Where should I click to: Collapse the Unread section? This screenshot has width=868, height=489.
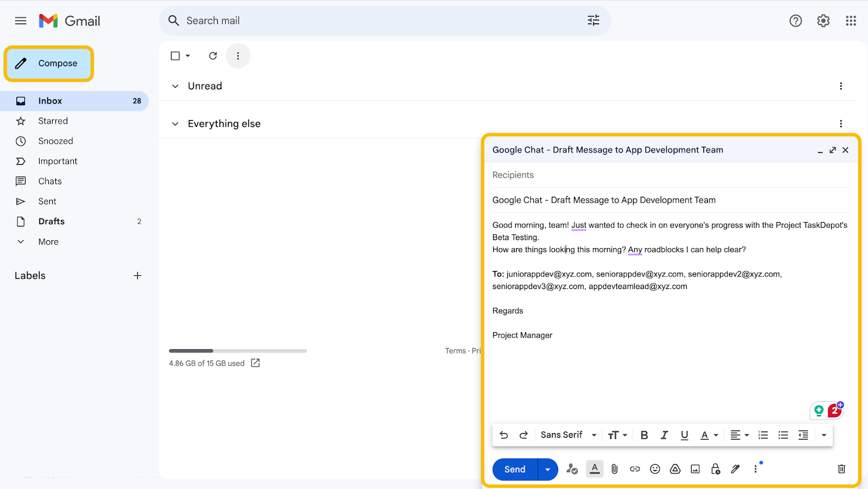tap(175, 86)
